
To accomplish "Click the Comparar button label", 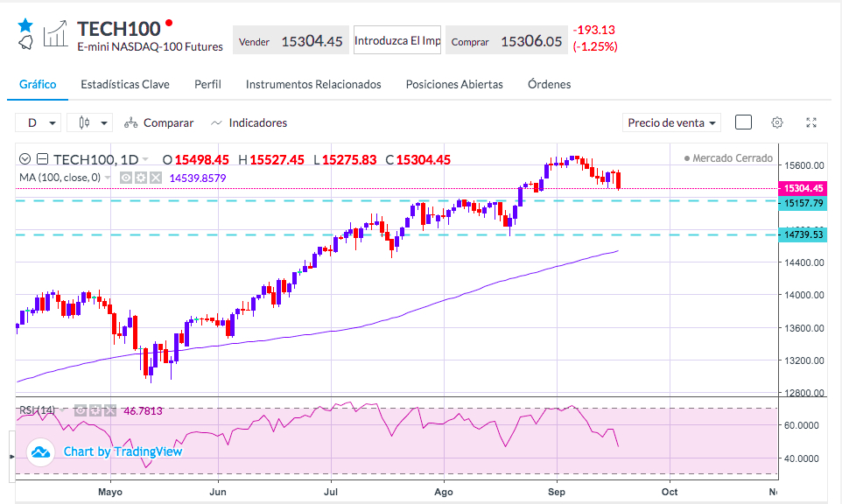I will tap(168, 122).
